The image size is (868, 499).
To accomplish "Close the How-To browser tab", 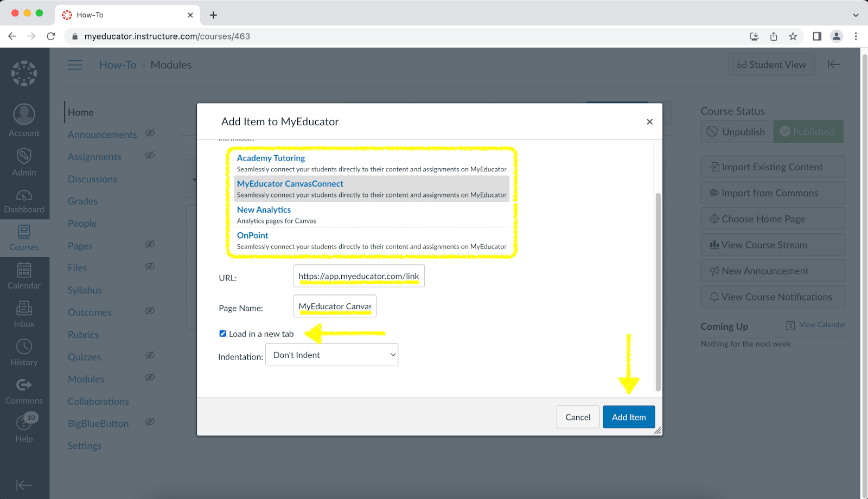I will (x=190, y=15).
